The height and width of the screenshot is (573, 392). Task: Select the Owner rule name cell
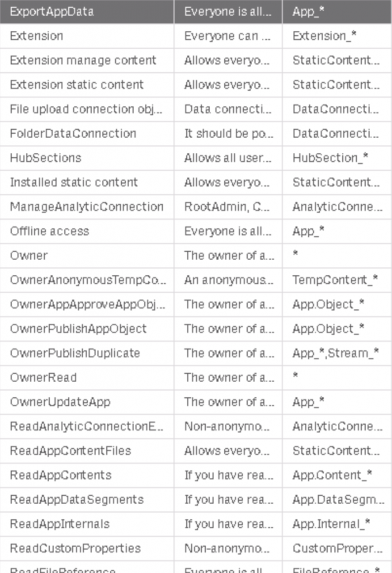point(29,255)
